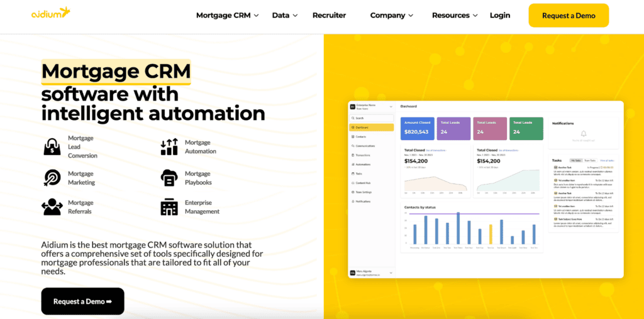Expand the user account chevron in preview sidebar

[x=391, y=273]
